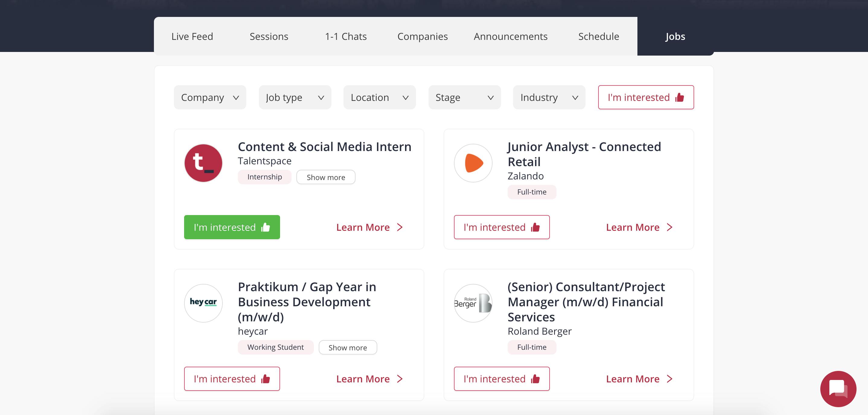Click the Zalando company name
The image size is (868, 415).
[526, 176]
